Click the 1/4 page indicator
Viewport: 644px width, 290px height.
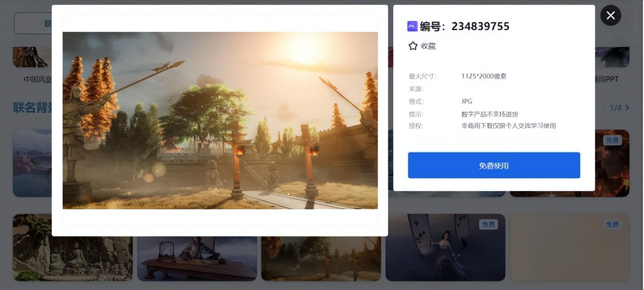[616, 108]
